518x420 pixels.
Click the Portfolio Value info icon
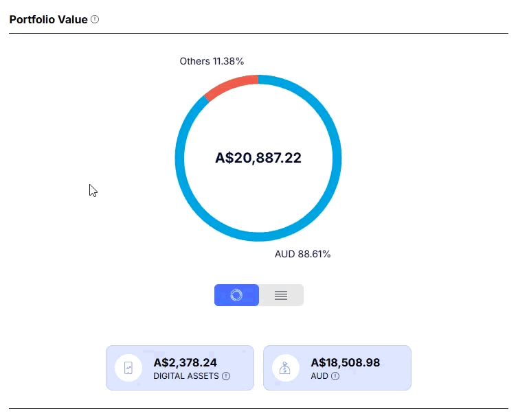tap(95, 19)
